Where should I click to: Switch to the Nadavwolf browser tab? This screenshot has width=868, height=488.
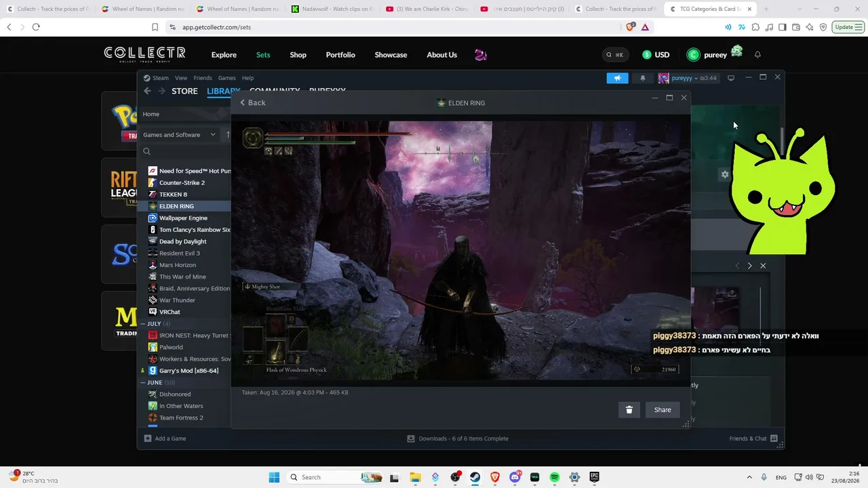tap(332, 9)
